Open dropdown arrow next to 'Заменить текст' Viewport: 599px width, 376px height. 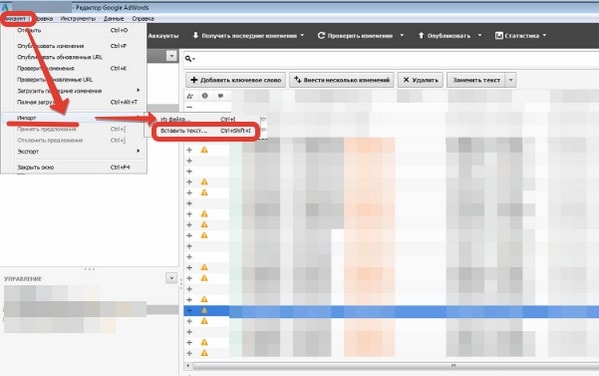click(511, 80)
